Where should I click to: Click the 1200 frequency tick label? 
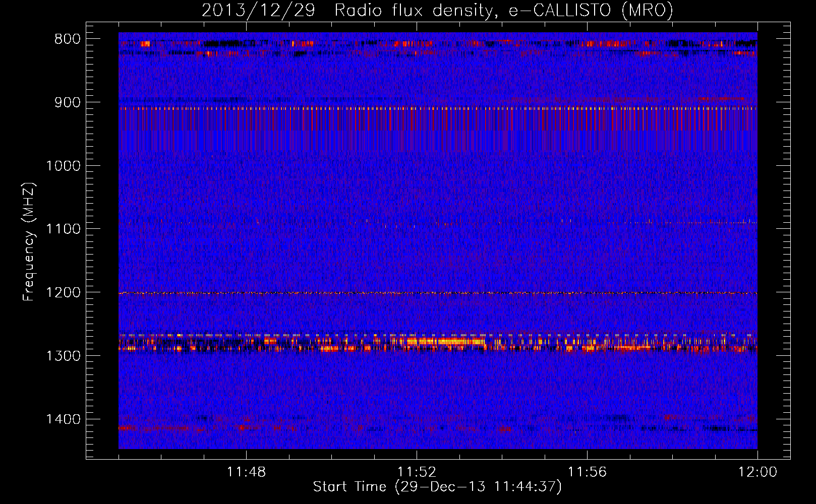coord(63,292)
